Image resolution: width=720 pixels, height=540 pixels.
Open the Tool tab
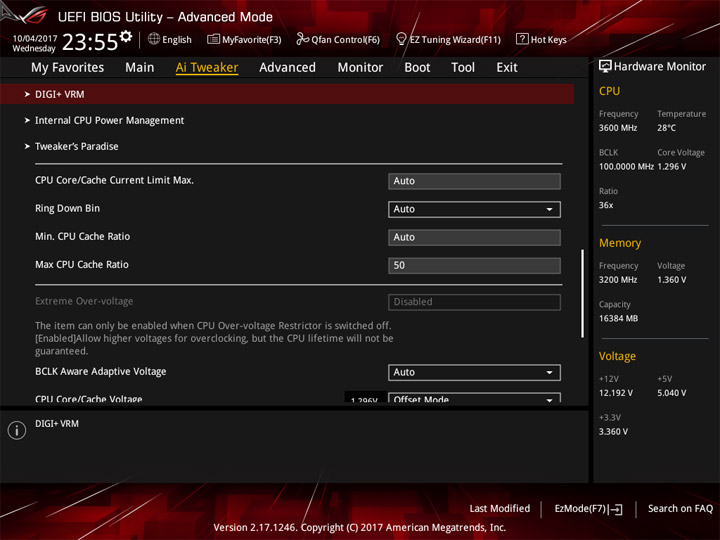(463, 68)
